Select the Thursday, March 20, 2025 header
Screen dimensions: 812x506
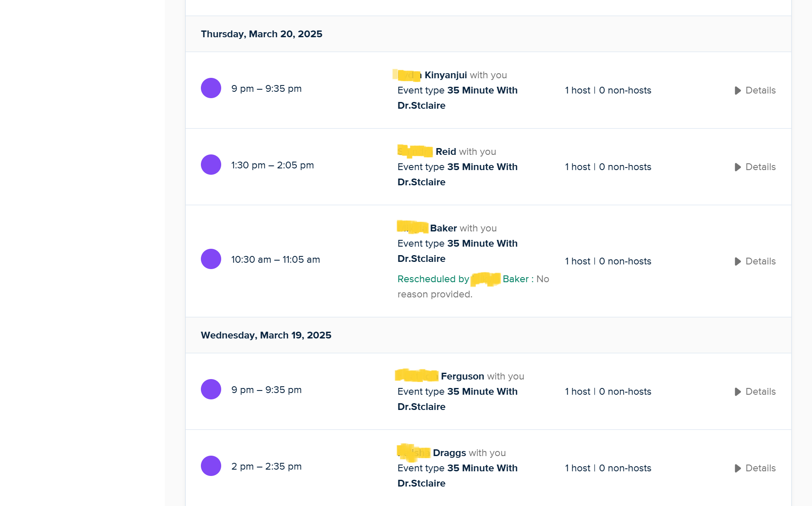261,34
